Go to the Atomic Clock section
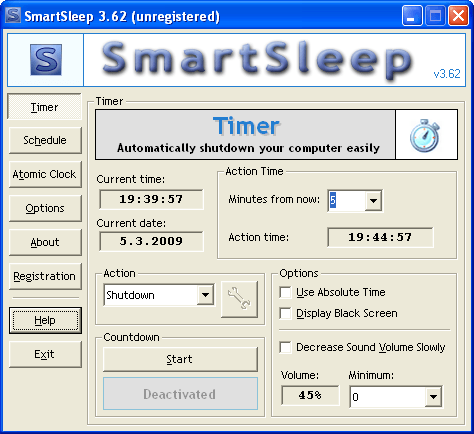 45,174
